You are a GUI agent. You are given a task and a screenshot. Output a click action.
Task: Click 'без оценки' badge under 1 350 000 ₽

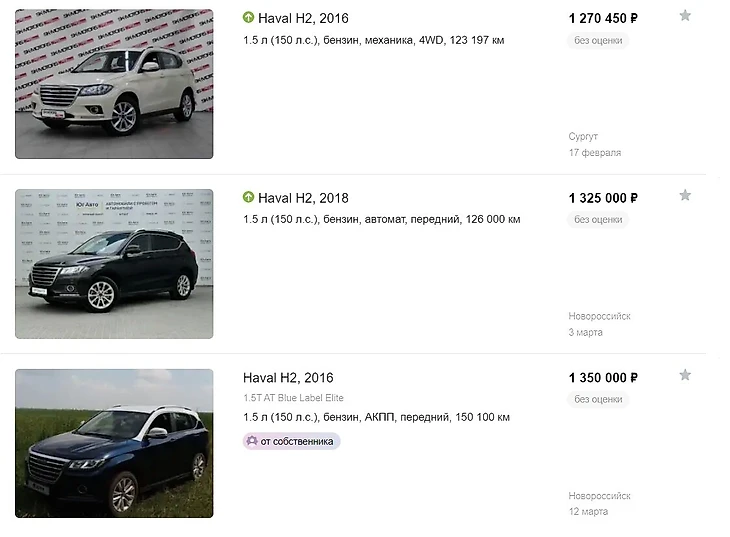click(x=598, y=400)
